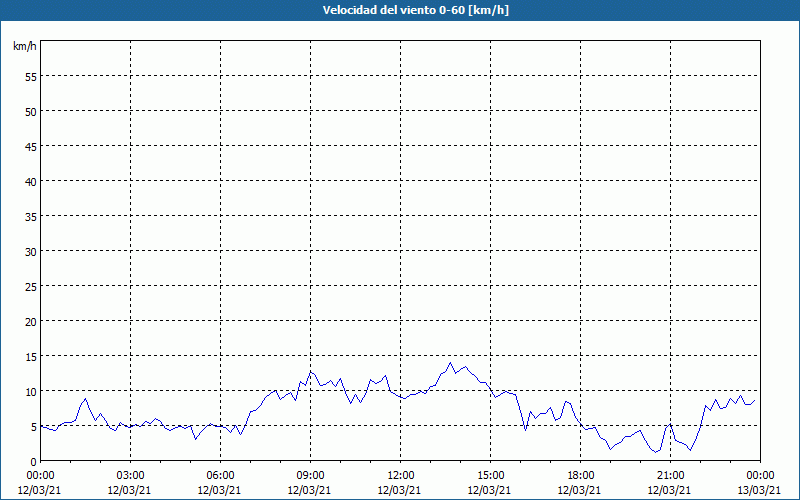Click the 21:00 time label on x-axis
Image resolution: width=800 pixels, height=500 pixels.
coord(670,476)
